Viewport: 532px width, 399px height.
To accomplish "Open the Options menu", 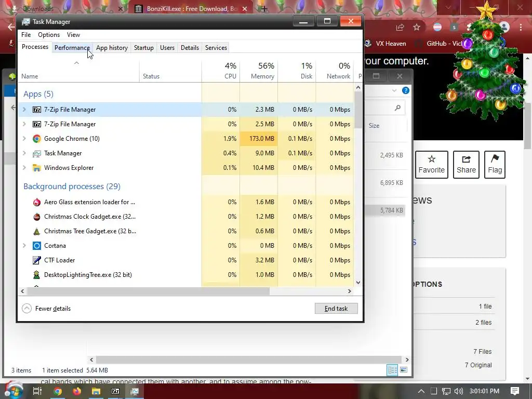I will click(x=49, y=35).
